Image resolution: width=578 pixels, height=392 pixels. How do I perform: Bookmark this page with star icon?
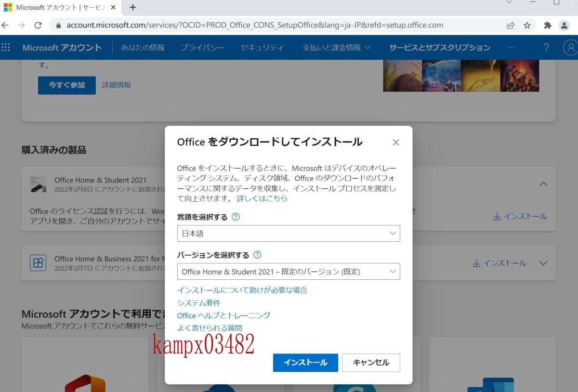tap(527, 26)
